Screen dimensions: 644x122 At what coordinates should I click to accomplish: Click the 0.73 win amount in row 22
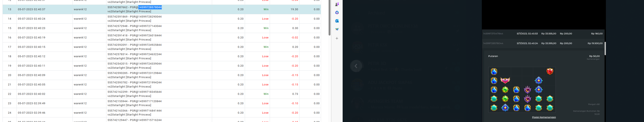tap(295, 94)
